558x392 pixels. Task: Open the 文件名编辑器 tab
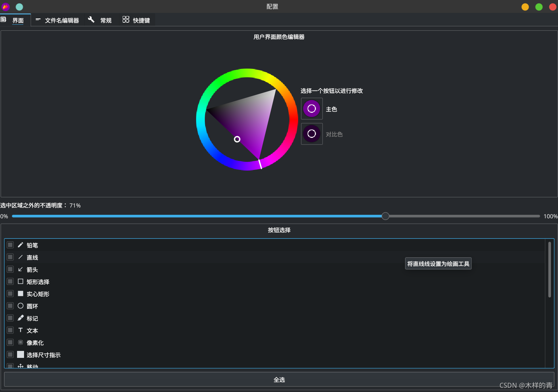click(x=57, y=20)
